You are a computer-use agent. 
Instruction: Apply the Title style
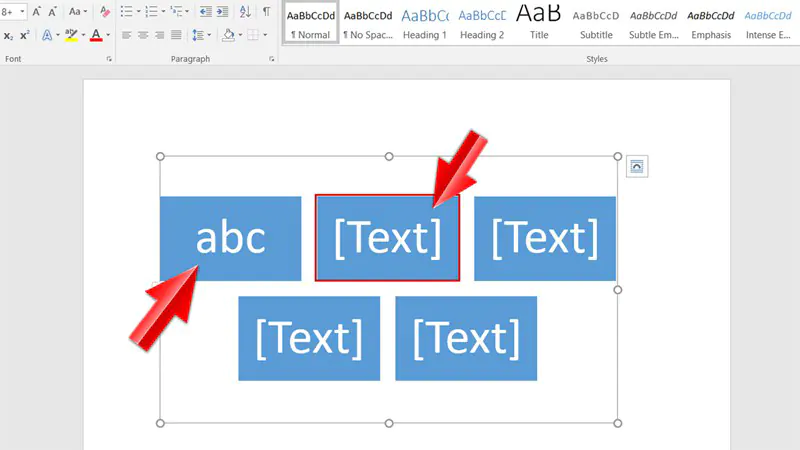[539, 23]
